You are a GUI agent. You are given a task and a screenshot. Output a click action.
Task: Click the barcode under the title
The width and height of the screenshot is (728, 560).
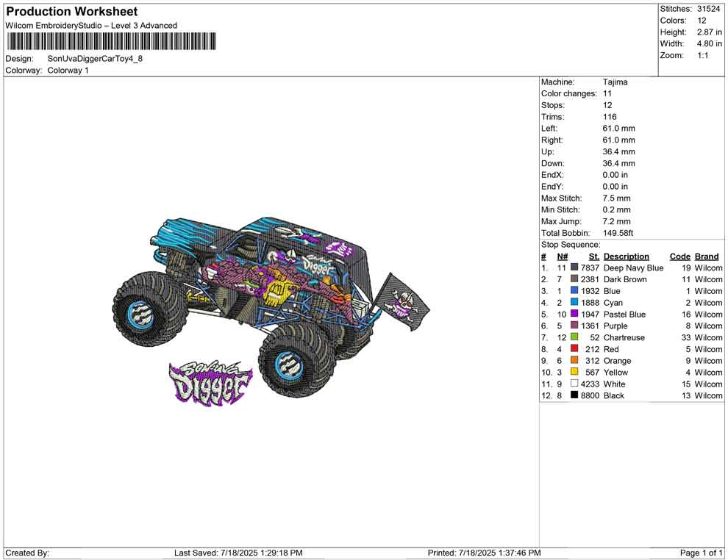coord(111,41)
